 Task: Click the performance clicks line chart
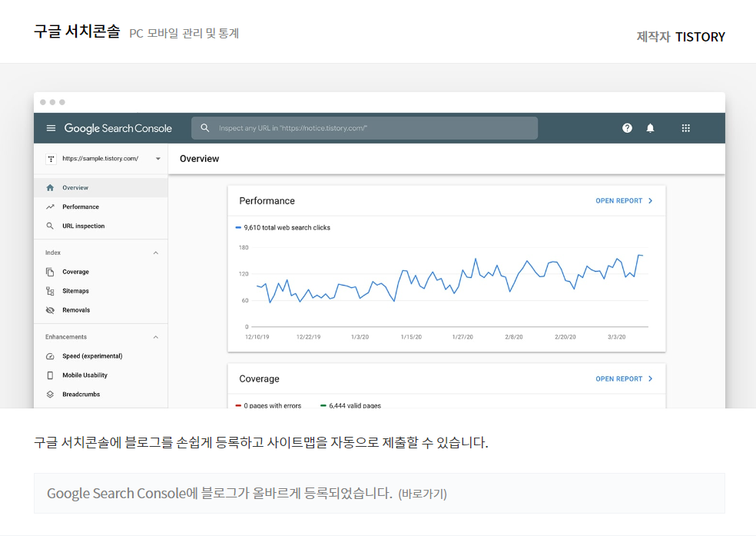(x=449, y=279)
